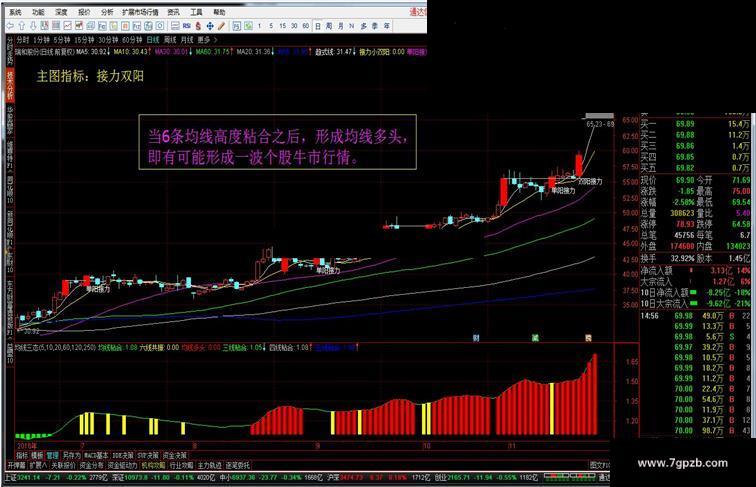The height and width of the screenshot is (487, 756).
Task: Click the blue four-way move arrows icon
Action: (210, 26)
